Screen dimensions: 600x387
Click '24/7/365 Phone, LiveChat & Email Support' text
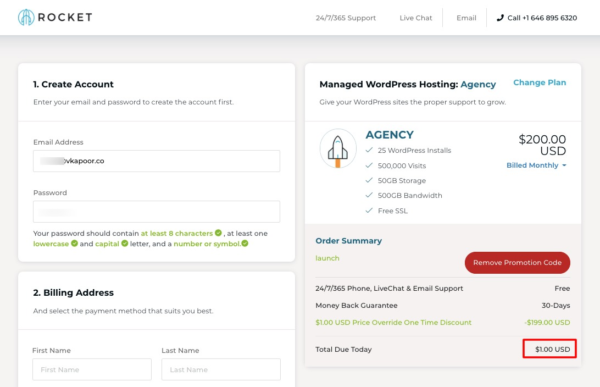[389, 289]
